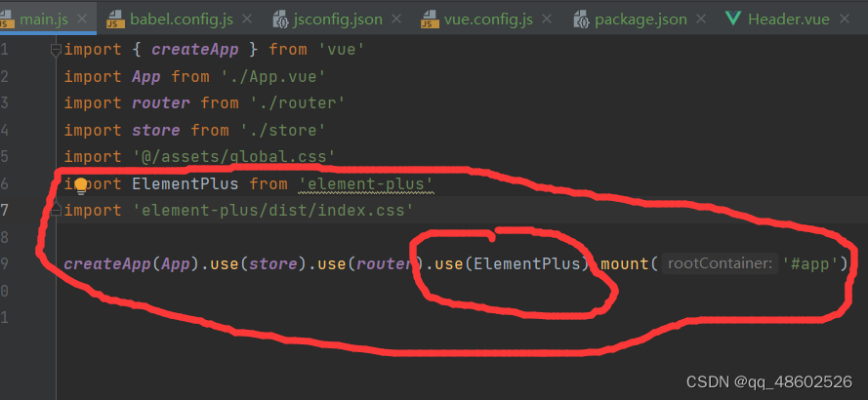Click the JS file icon on babel.config.js tab

(x=115, y=20)
